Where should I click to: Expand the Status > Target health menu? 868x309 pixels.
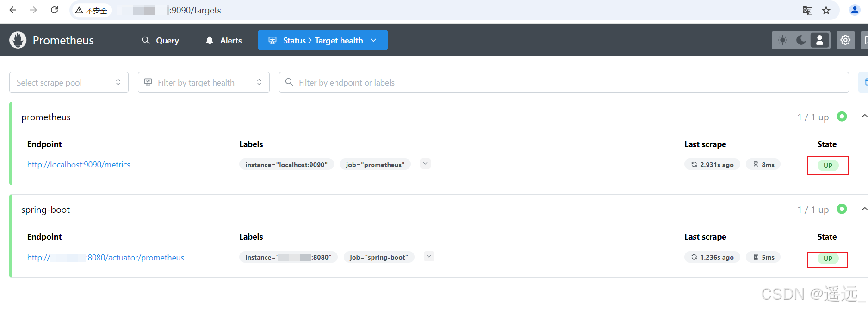tap(323, 40)
